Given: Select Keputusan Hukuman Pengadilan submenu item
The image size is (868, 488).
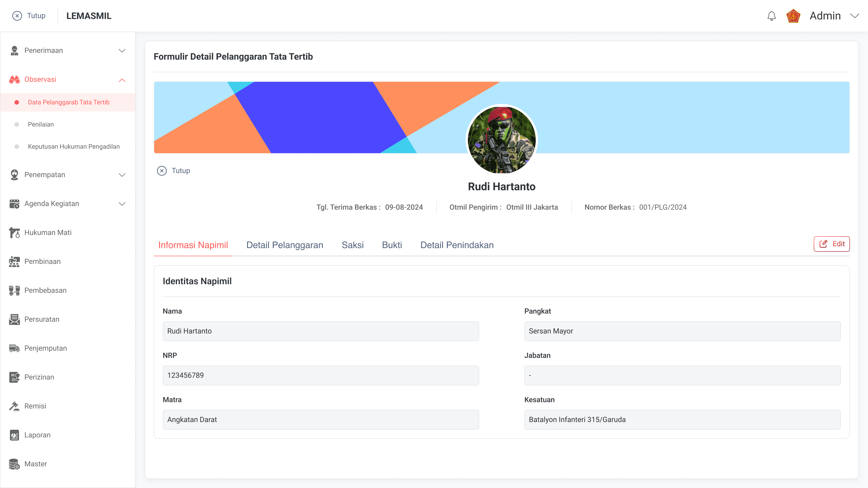Looking at the screenshot, I should coord(73,147).
